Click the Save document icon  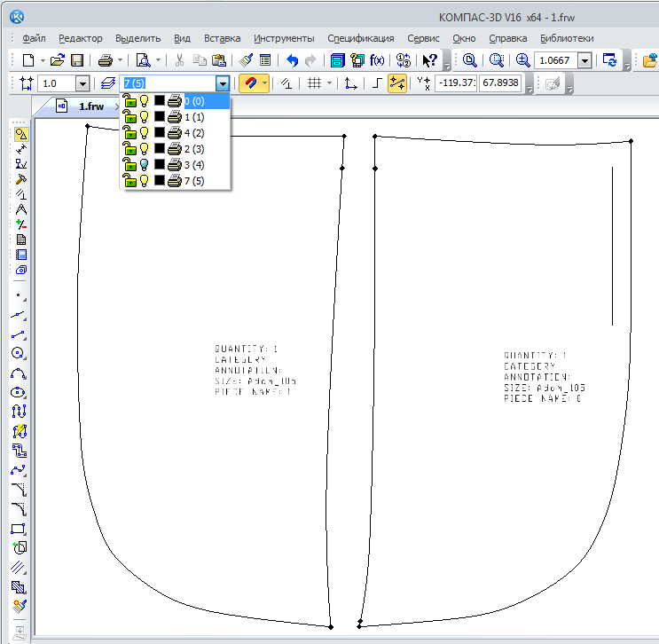pyautogui.click(x=77, y=60)
